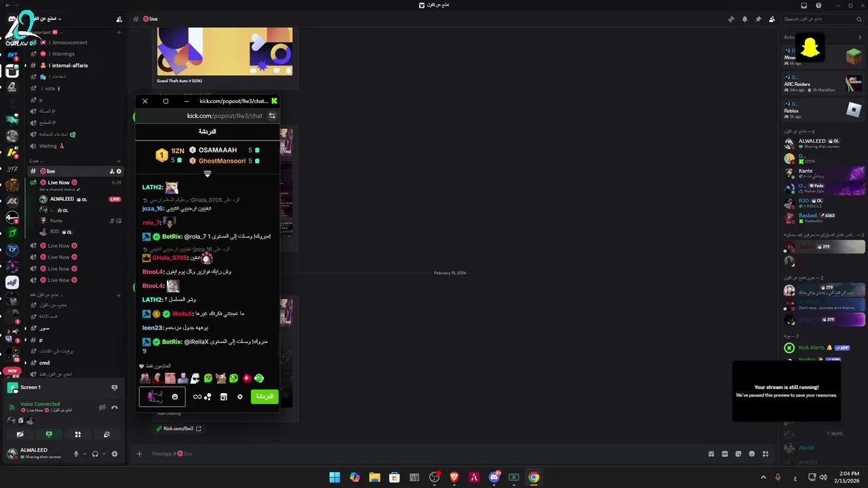Viewport: 868px width, 488px height.
Task: Open server name dropdown
Action: (x=47, y=19)
